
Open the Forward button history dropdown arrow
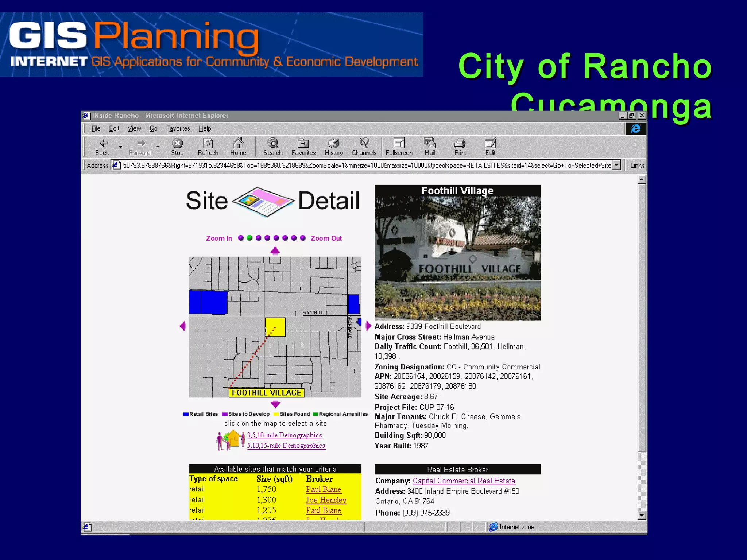158,147
